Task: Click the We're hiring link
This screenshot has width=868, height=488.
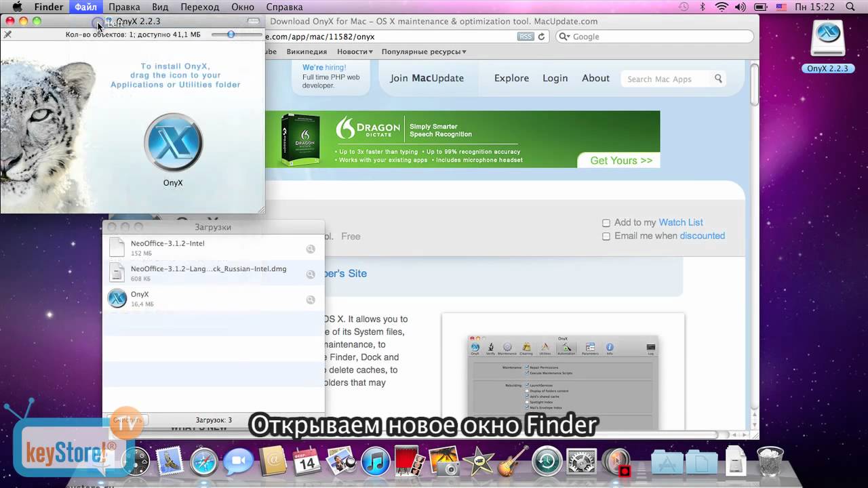Action: click(324, 68)
